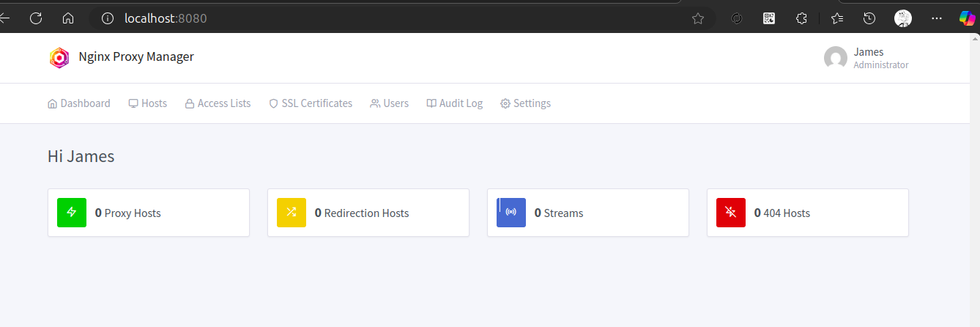Click the circular sync icon next to the star
Viewport: 980px width, 327px height.
click(737, 18)
